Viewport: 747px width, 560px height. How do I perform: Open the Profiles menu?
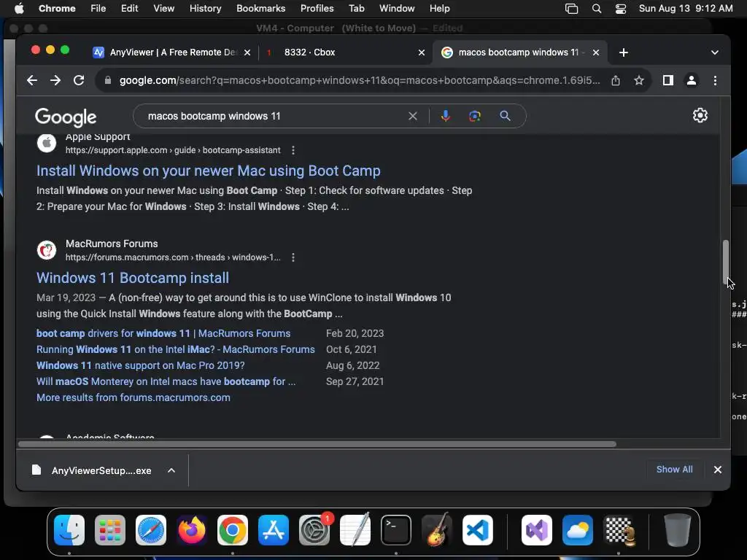coord(317,9)
